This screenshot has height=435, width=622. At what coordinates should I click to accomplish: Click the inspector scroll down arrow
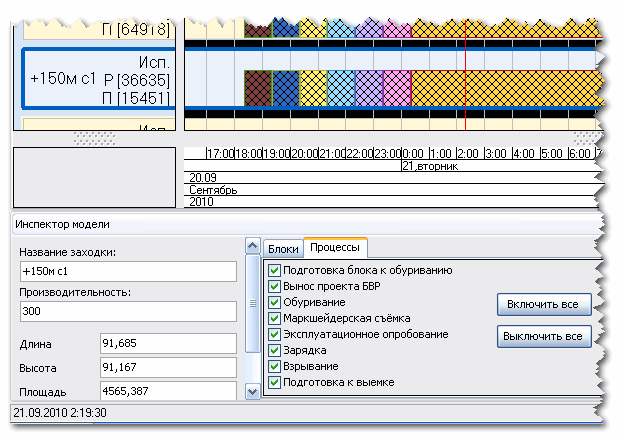(x=253, y=392)
